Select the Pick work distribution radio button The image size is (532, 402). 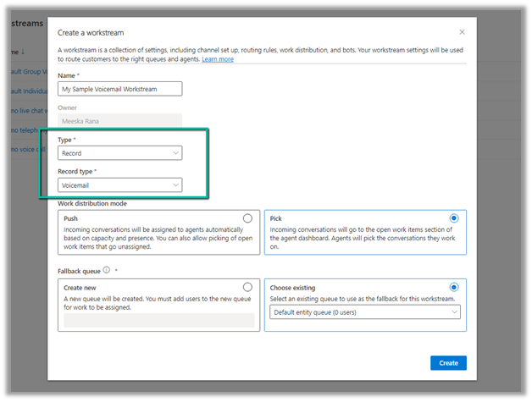pyautogui.click(x=455, y=218)
